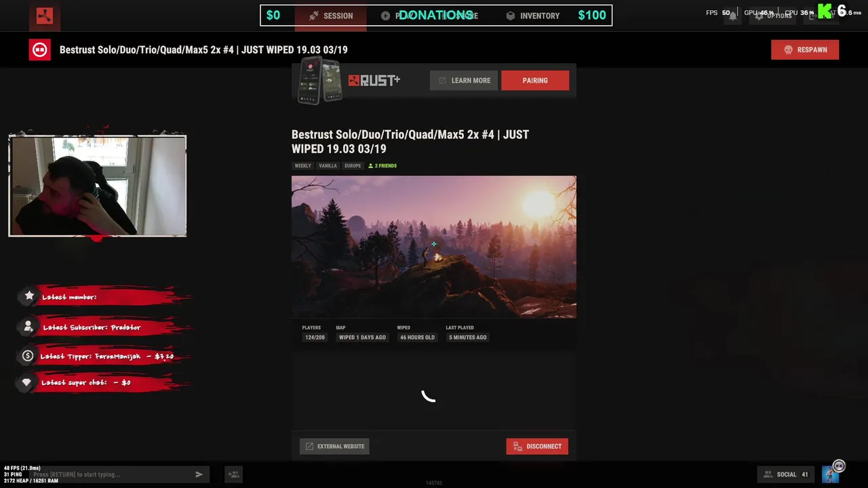
Task: Click the Disconnect button
Action: tap(537, 446)
